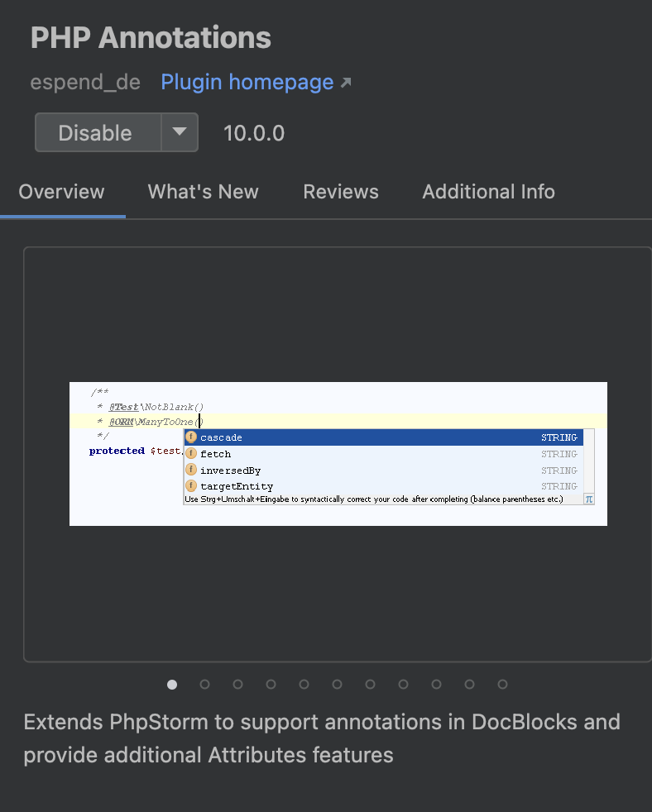Open the fourth carousel page dot
This screenshot has height=812, width=652.
click(x=271, y=684)
